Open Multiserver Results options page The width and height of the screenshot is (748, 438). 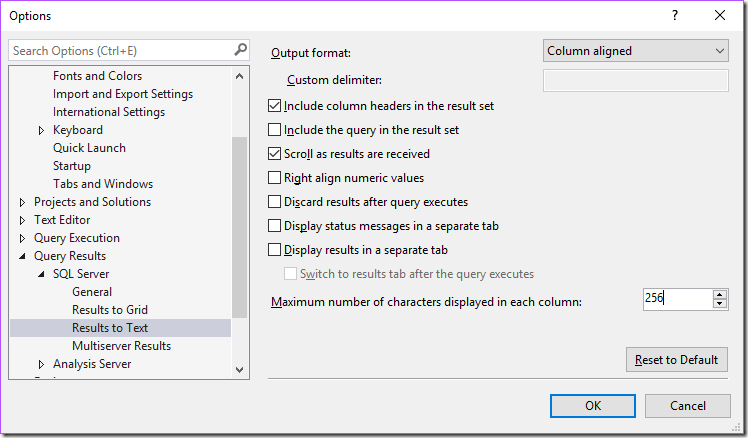click(121, 346)
